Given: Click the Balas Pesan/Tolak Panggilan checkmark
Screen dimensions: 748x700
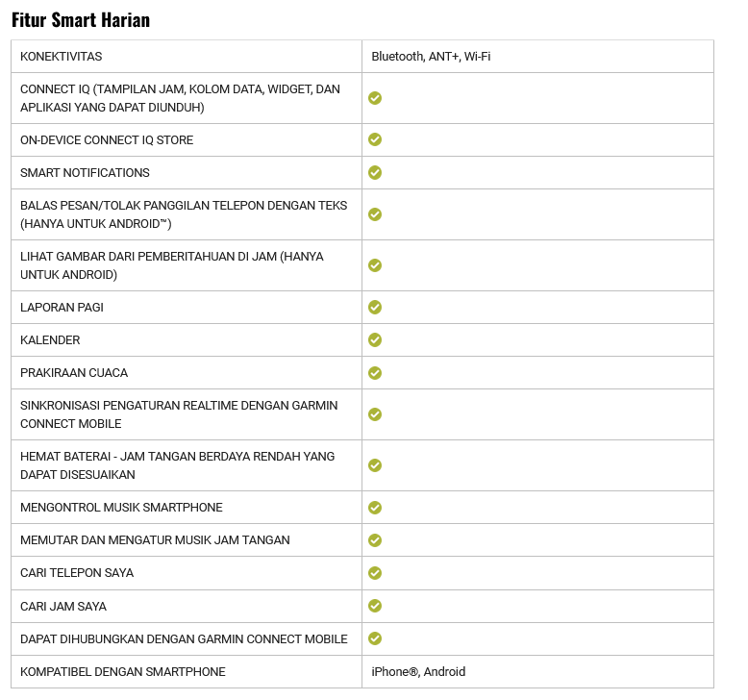Looking at the screenshot, I should click(x=375, y=214).
